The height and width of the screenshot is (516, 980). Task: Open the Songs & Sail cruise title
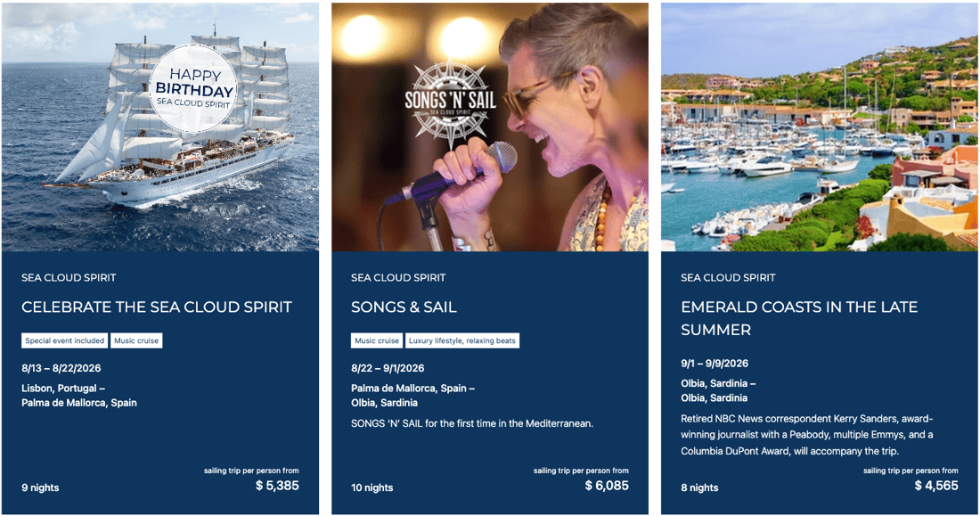pos(404,307)
